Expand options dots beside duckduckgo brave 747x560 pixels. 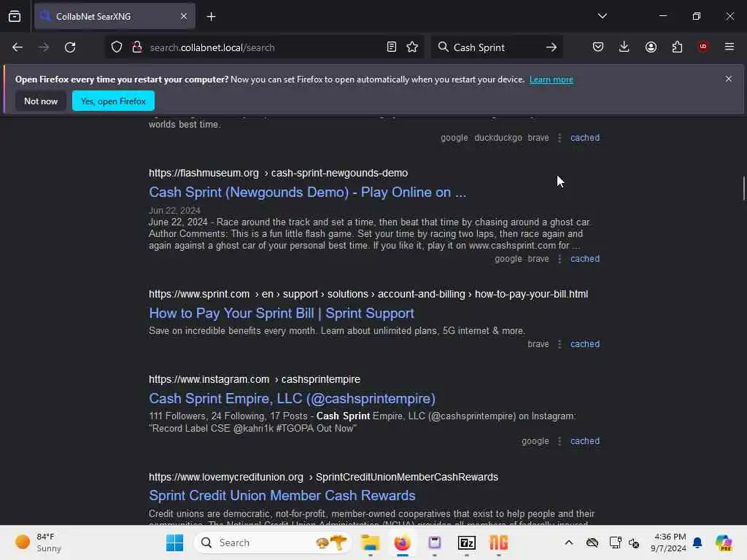(560, 138)
